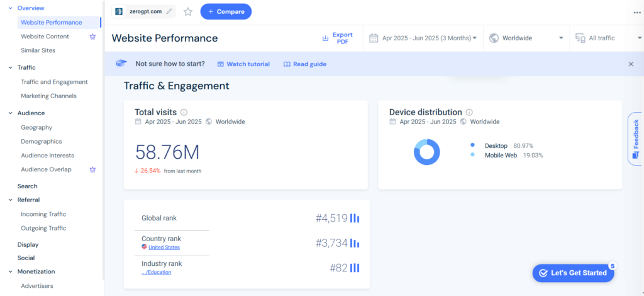Click the Watch tutorial link

pos(243,64)
